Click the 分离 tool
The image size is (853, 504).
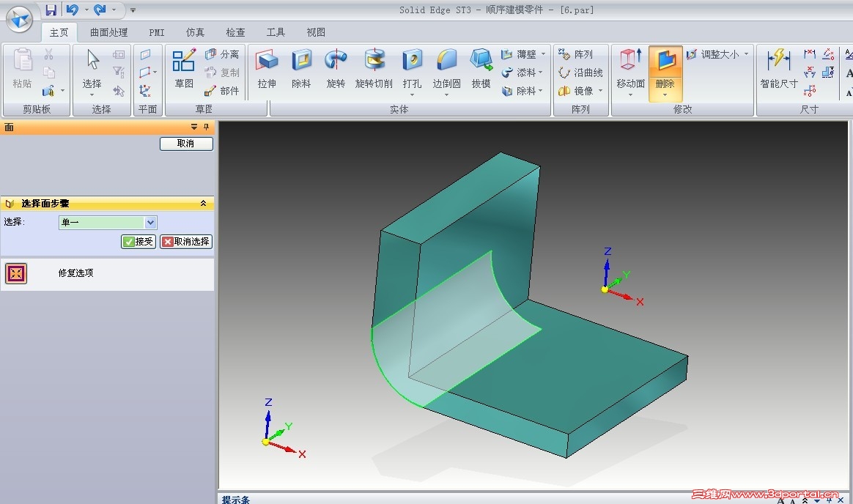coord(222,54)
